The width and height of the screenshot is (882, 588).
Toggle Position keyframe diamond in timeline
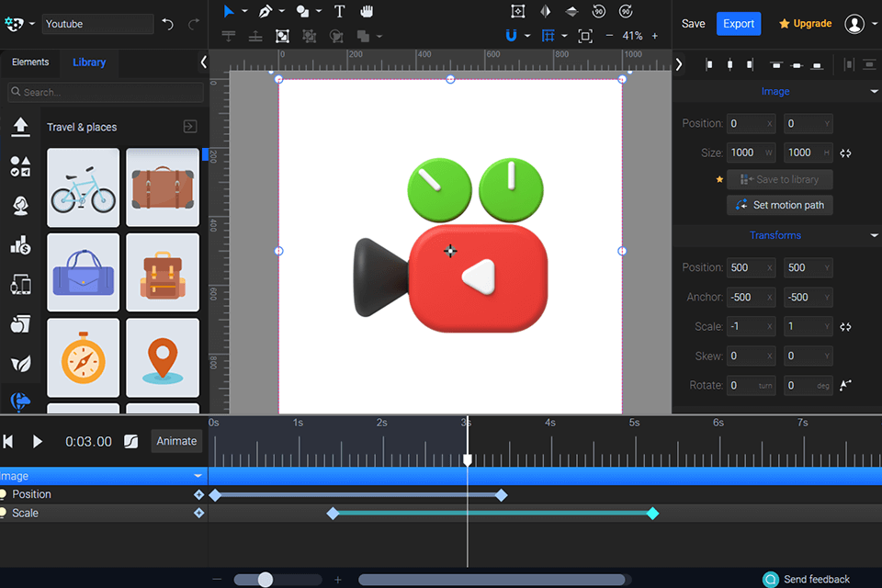pyautogui.click(x=198, y=494)
